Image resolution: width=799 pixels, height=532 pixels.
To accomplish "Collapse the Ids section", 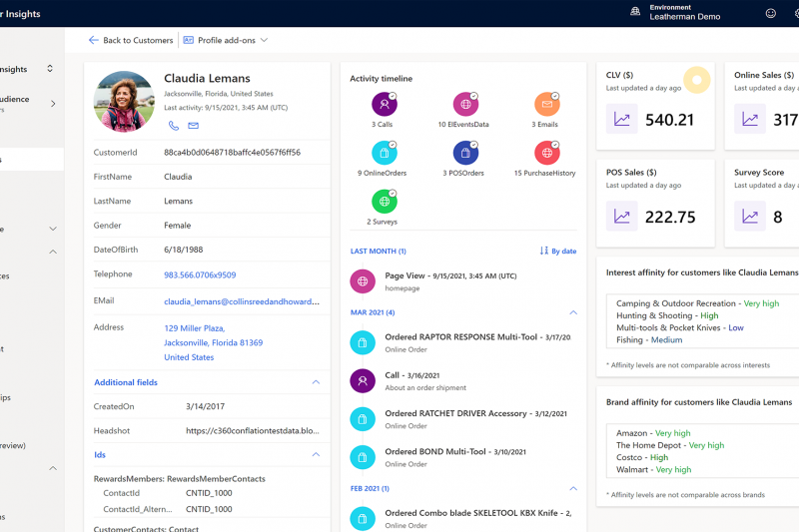I will pos(316,454).
